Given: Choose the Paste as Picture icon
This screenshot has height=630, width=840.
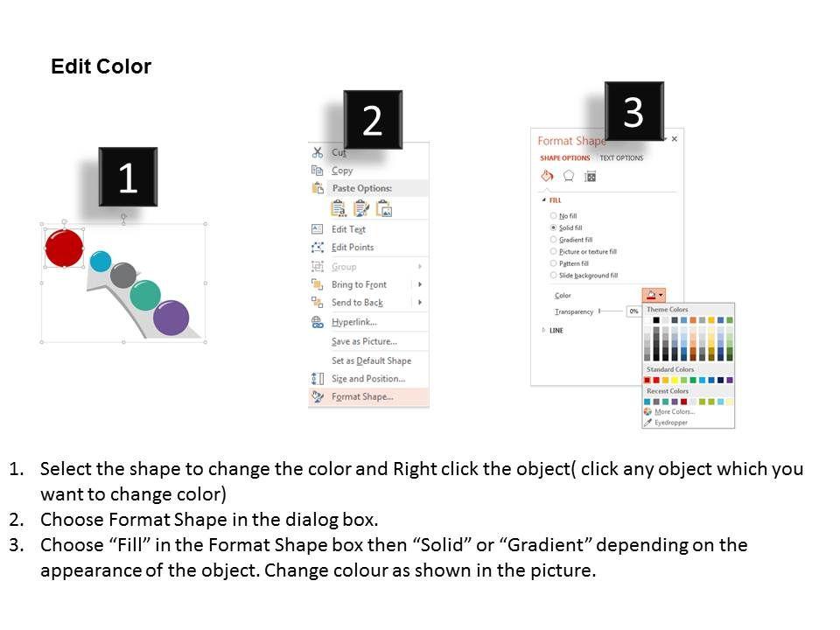Looking at the screenshot, I should point(383,208).
